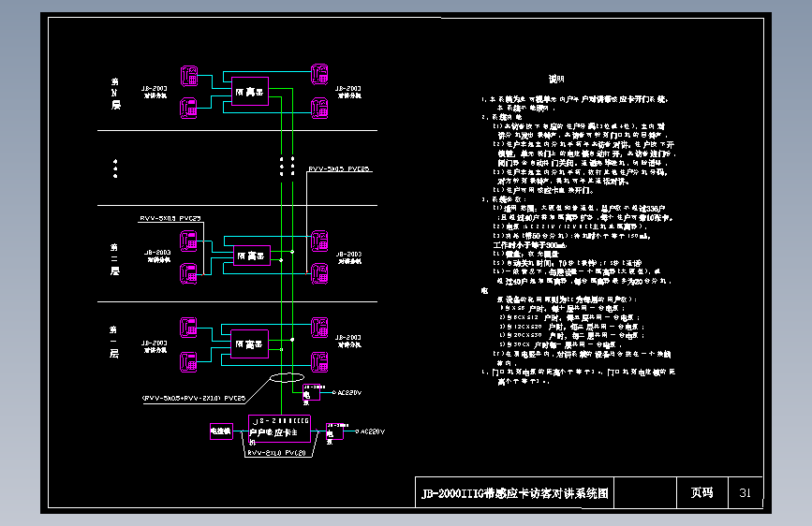
Task: Click the JB-2000IIIG title block text
Action: 515,493
